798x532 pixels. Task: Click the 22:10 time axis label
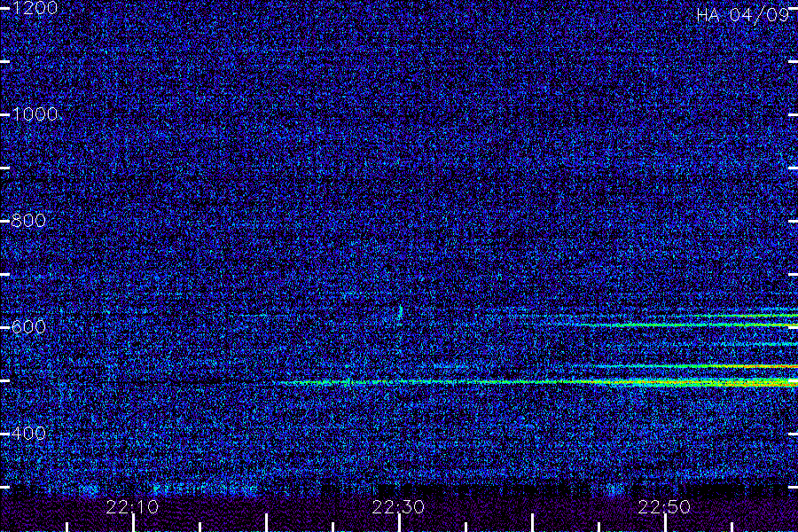tap(132, 507)
